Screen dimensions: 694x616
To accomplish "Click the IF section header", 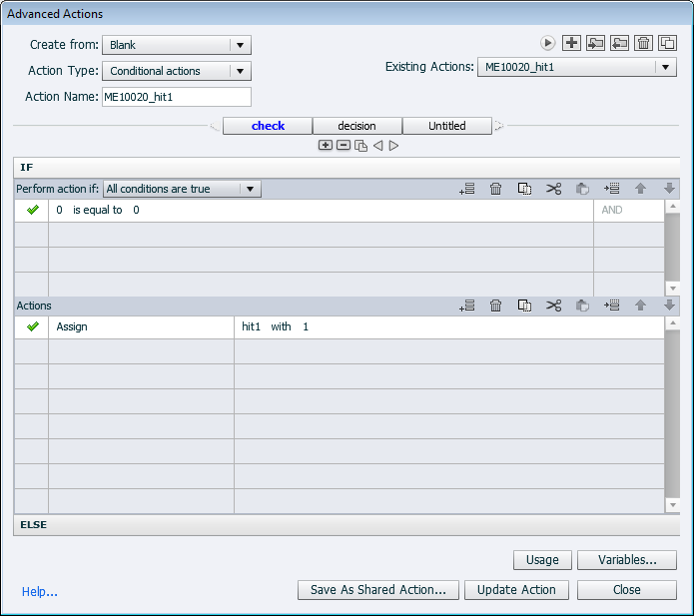I will point(347,168).
